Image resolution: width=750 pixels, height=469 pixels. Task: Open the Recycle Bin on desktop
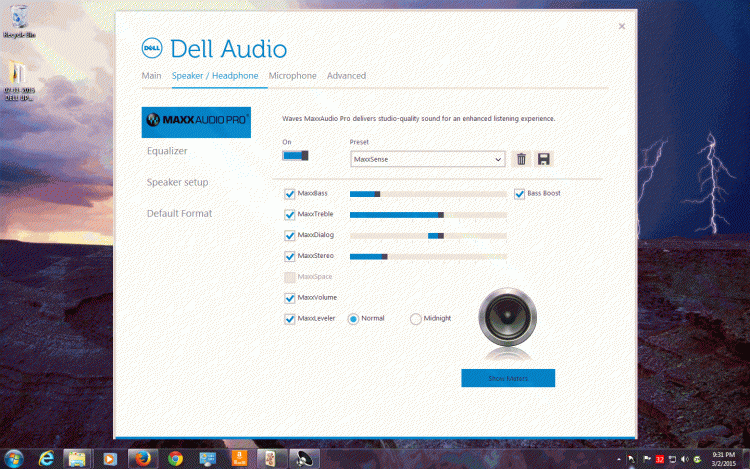(x=19, y=22)
